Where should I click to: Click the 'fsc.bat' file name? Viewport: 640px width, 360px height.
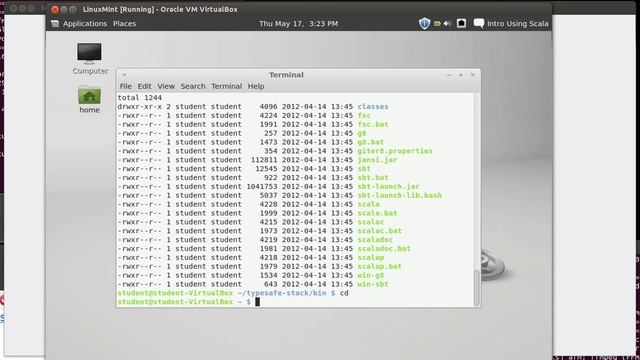click(x=373, y=124)
